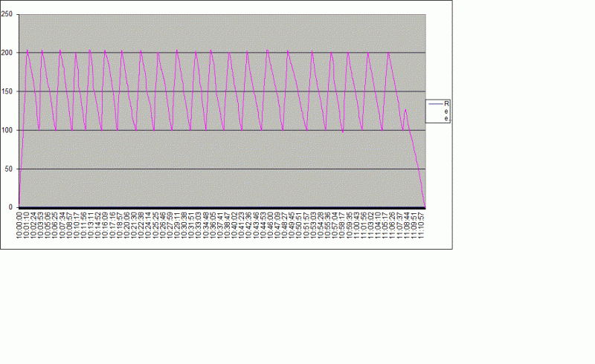
Task: Click the 10:00:00 time axis label
Action: click(x=19, y=225)
